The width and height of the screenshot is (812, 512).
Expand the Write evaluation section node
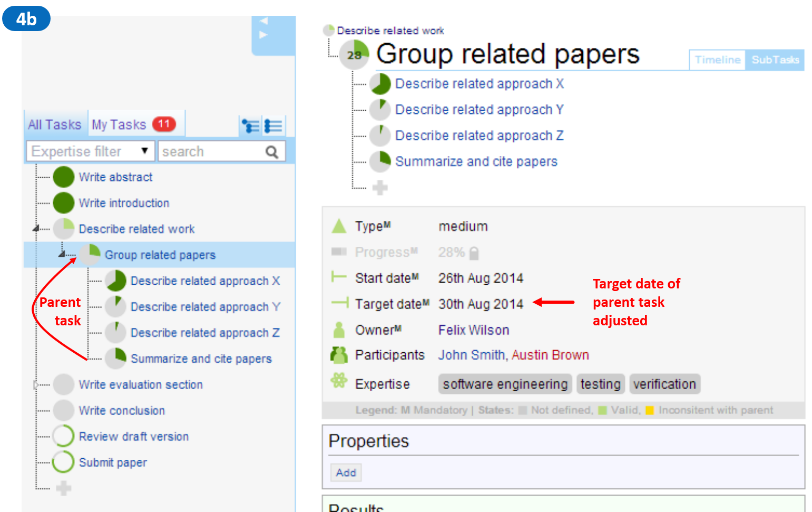point(36,385)
